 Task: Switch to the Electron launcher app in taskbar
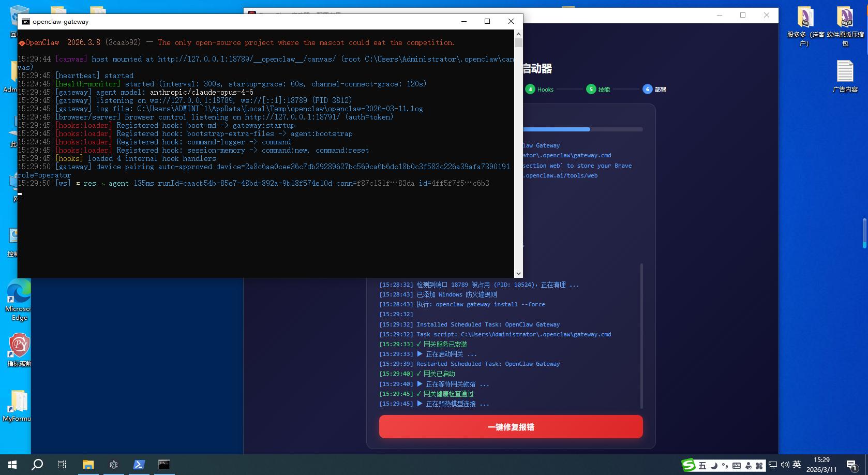[114, 465]
